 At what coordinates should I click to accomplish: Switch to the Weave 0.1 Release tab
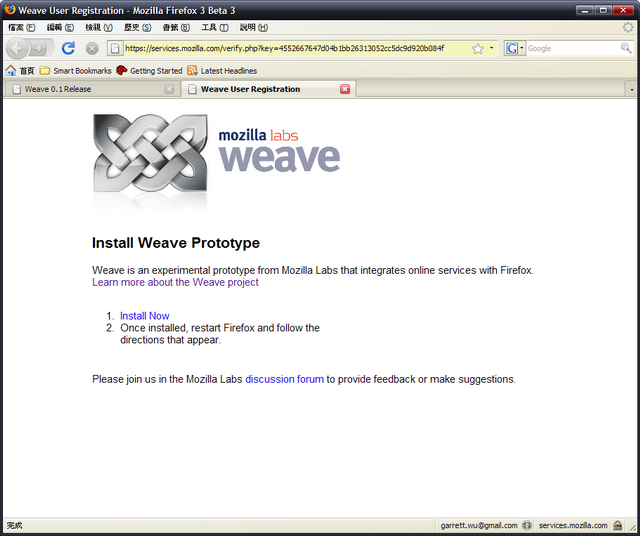pos(87,89)
